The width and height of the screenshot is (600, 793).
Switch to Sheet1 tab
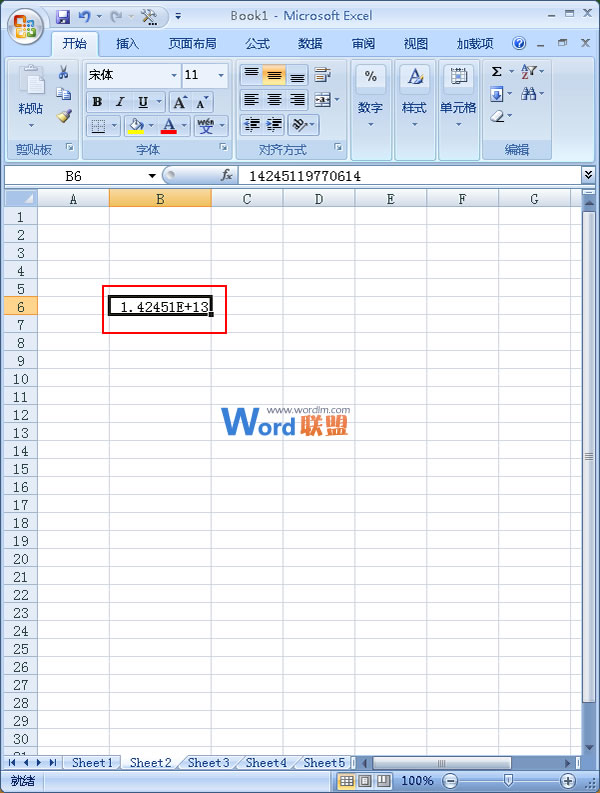(92, 762)
